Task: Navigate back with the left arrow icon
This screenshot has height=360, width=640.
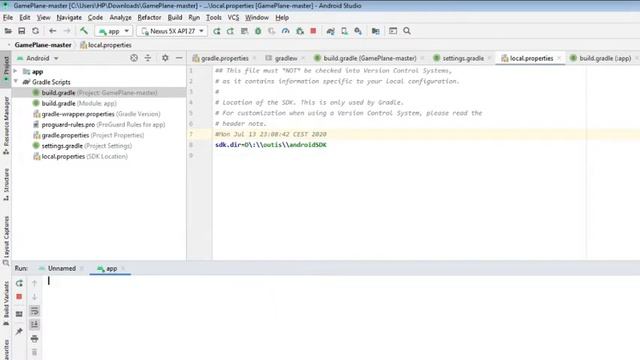Action: (x=53, y=31)
